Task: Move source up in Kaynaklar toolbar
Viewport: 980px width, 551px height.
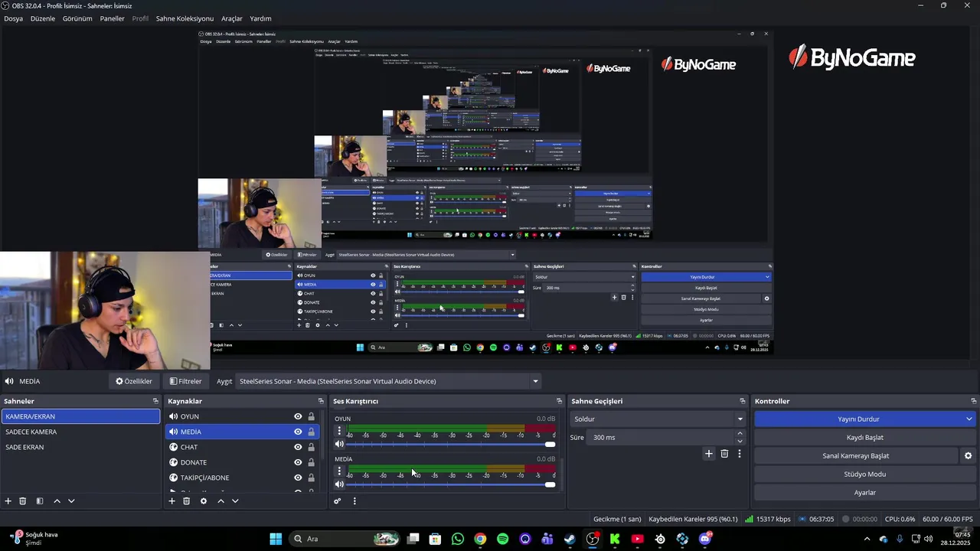Action: coord(220,501)
